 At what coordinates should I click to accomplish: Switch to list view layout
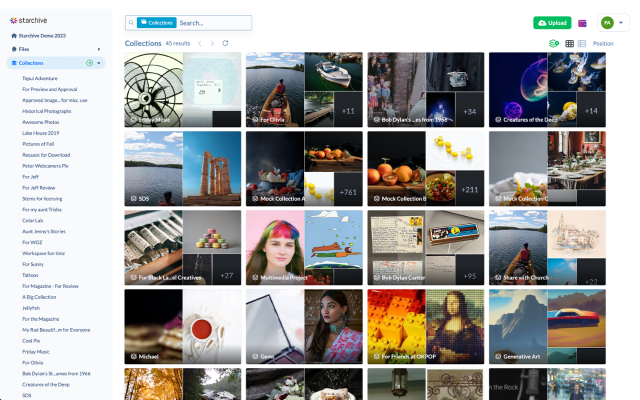click(x=581, y=44)
